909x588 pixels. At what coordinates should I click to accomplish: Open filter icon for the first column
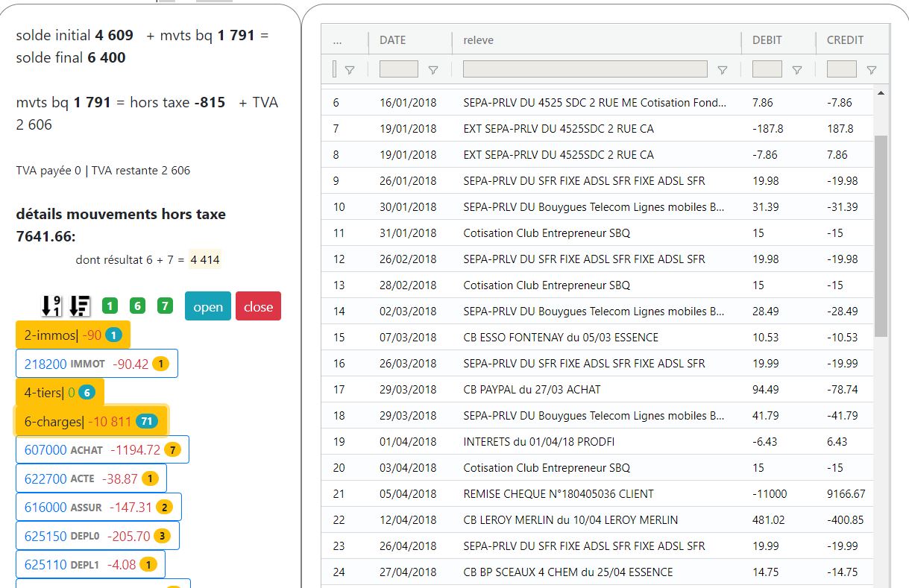[x=349, y=70]
